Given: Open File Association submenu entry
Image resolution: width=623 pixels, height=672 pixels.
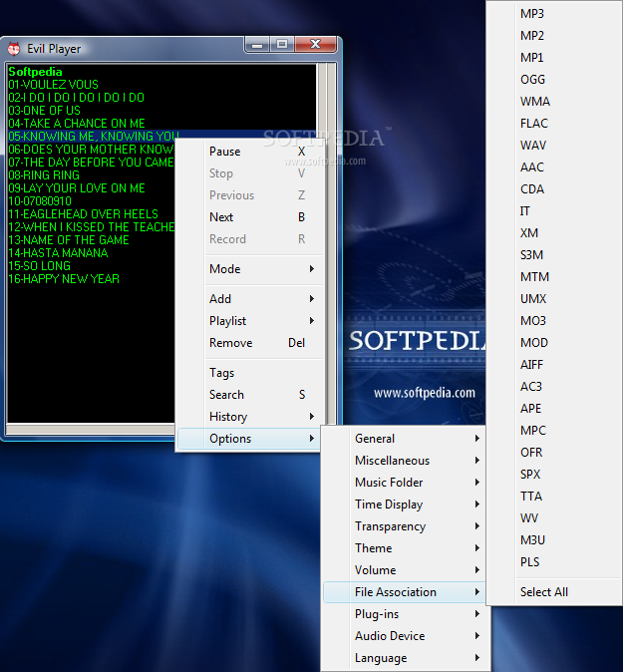Looking at the screenshot, I should 405,592.
